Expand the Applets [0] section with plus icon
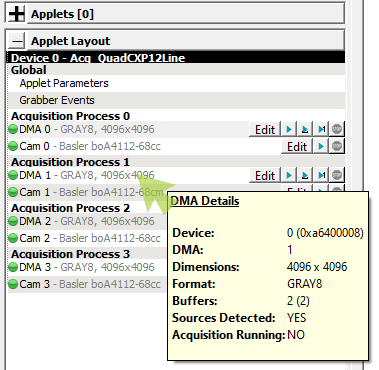 click(x=16, y=14)
